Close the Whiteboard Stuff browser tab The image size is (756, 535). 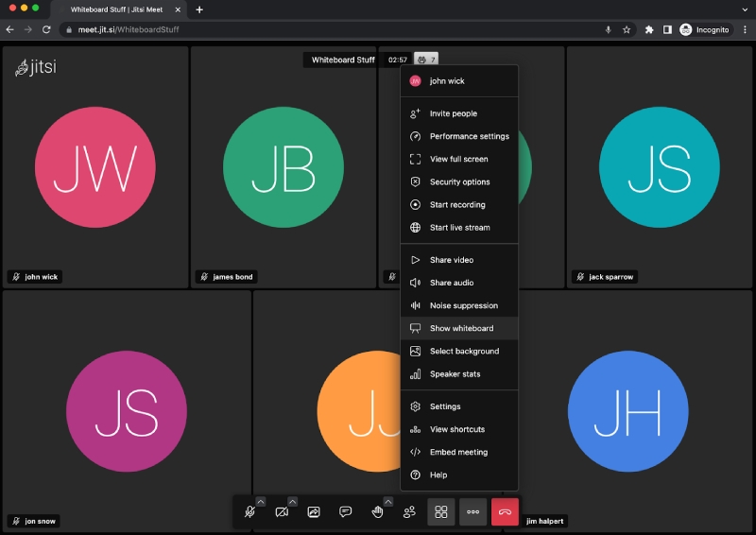[178, 9]
